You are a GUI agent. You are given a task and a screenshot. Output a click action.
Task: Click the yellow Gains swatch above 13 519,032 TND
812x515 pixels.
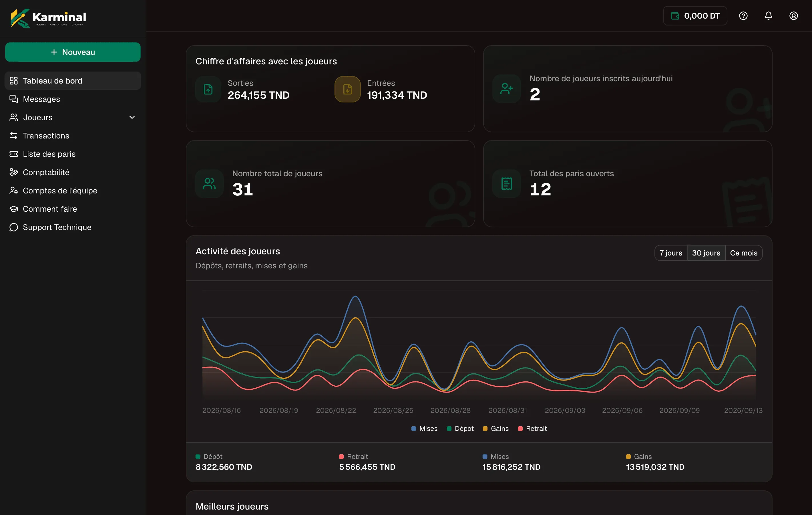[x=628, y=457]
